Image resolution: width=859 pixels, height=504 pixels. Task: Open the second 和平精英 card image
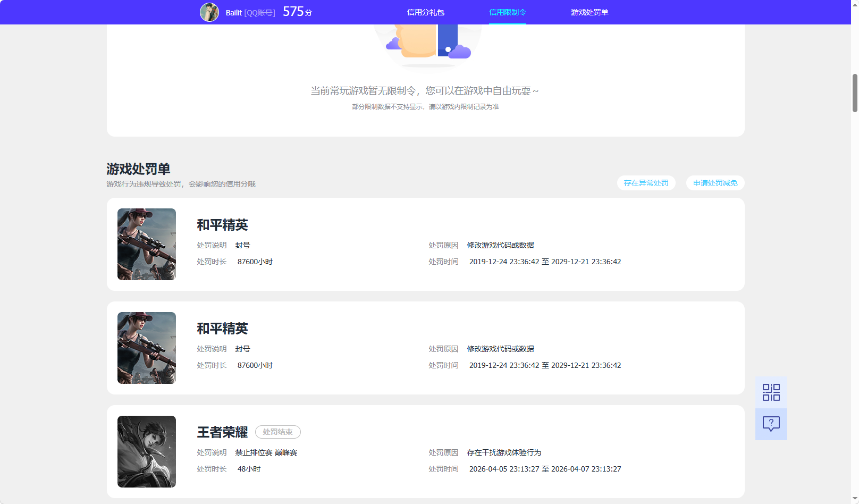pos(146,348)
